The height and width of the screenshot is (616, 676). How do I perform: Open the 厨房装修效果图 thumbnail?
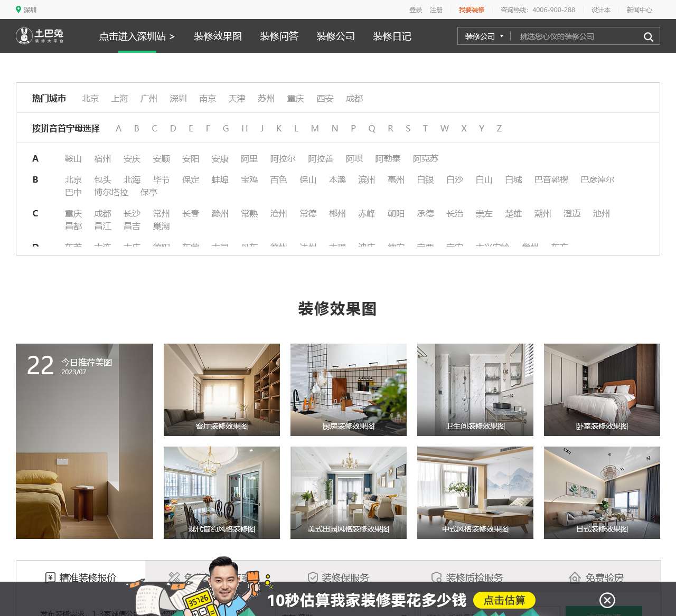click(349, 390)
